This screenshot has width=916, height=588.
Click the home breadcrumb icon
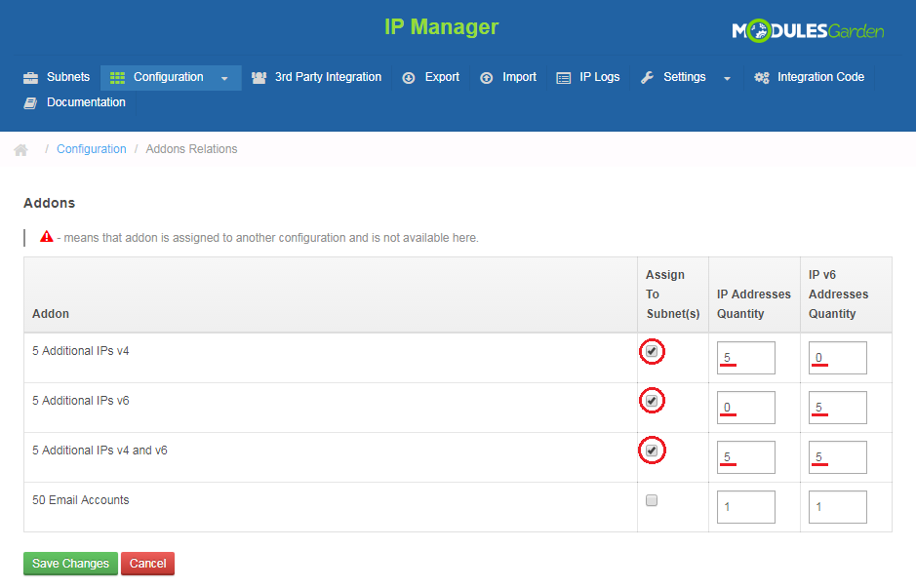click(x=20, y=150)
